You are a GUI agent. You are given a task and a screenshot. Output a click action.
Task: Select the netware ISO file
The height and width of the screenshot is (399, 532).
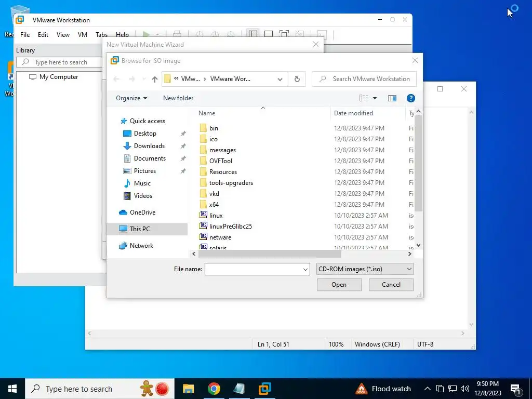pos(220,237)
